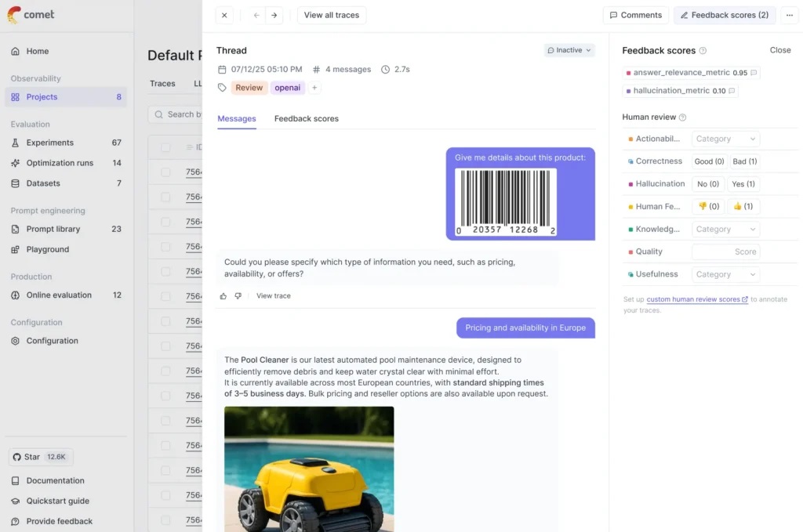Click thumbs up under assistant reply

pyautogui.click(x=223, y=296)
